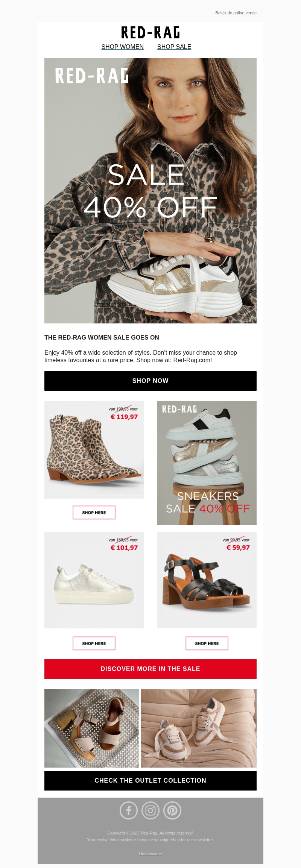Screen dimensions: 301x868
Task: Go to the SHOP WOMEN menu link
Action: coord(122,47)
